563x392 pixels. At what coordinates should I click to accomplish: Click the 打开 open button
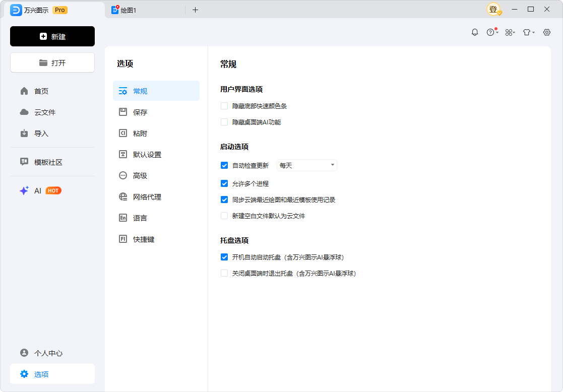52,62
